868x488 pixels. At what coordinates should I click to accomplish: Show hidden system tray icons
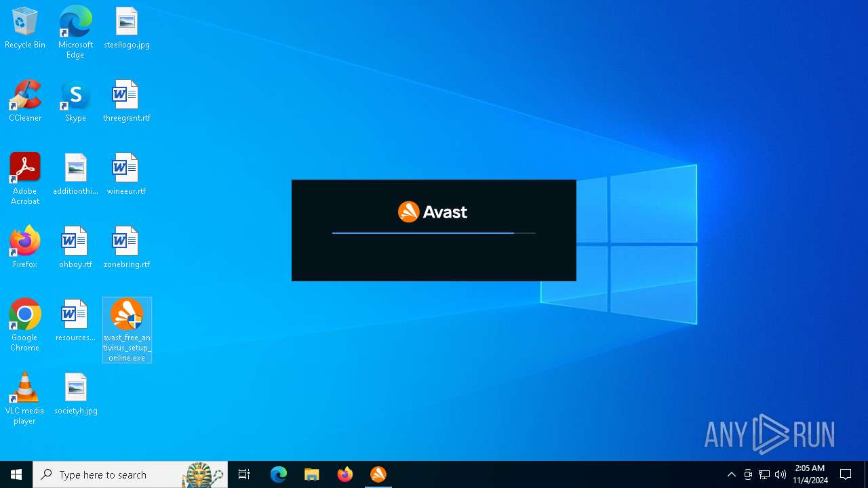pos(732,474)
